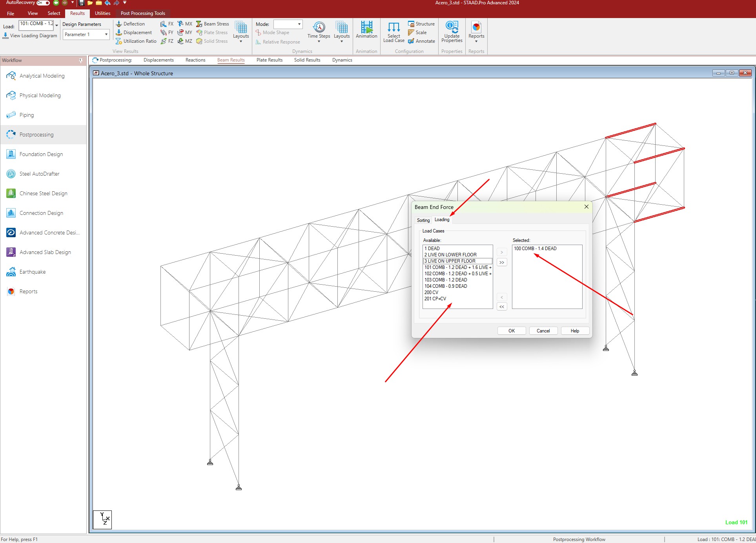Switch to the Sorting tab
The width and height of the screenshot is (756, 543).
(423, 220)
